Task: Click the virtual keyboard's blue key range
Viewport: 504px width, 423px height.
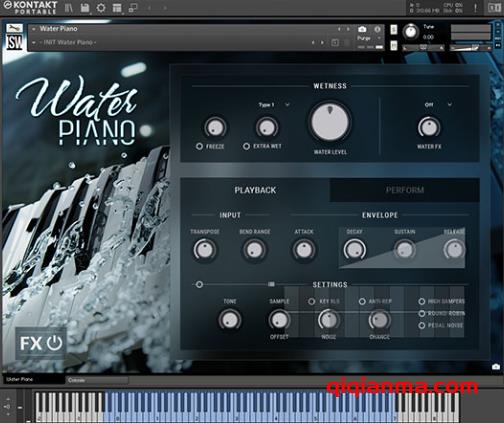Action: click(251, 406)
